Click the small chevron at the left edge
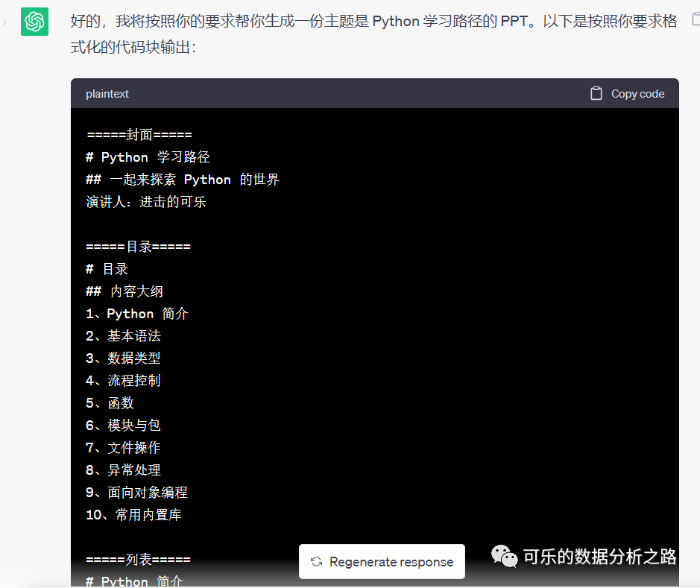700x588 pixels. tap(4, 22)
